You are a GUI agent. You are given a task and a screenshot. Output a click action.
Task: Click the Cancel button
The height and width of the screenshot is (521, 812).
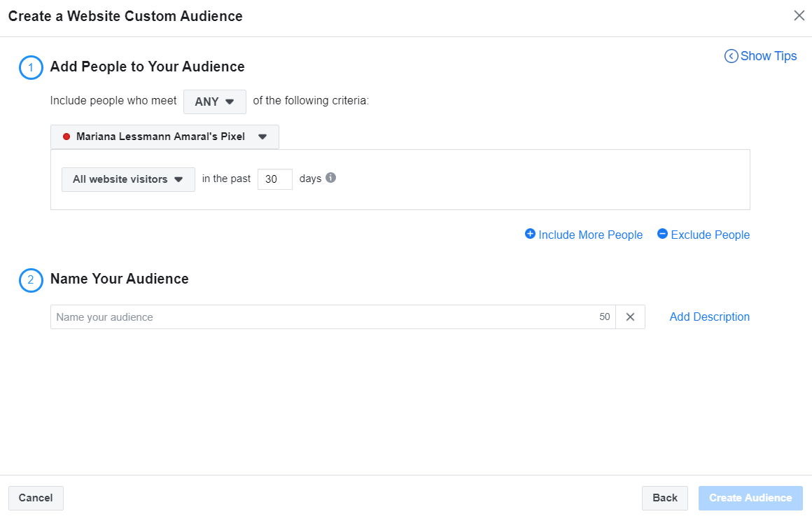(x=36, y=498)
